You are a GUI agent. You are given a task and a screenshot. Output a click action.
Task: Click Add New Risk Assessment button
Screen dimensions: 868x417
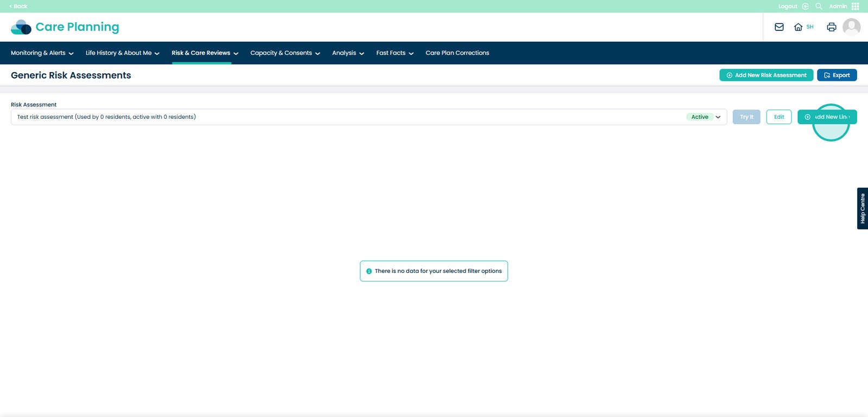tap(766, 75)
